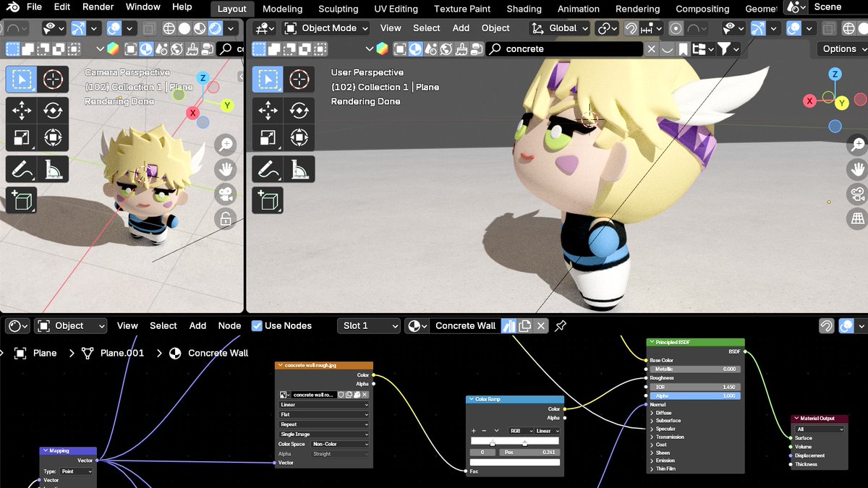
Task: Select the Transform tool in Camera Perspective viewport
Action: coord(53,137)
